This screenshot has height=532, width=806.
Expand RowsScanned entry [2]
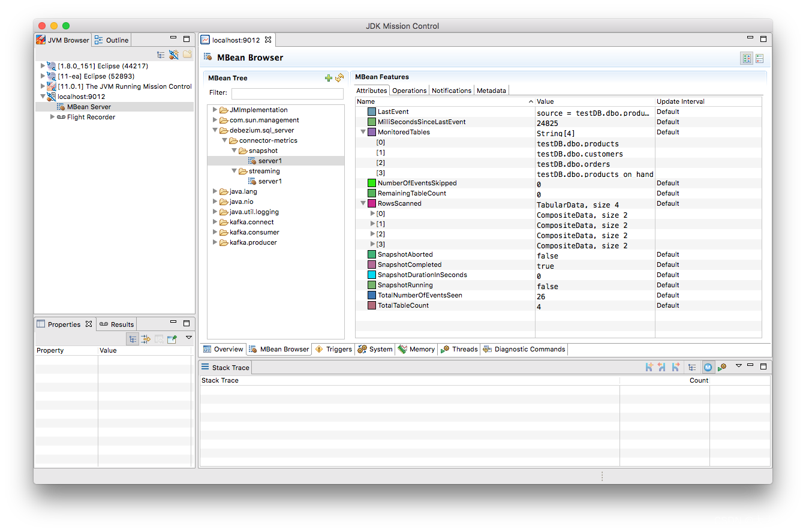click(372, 234)
